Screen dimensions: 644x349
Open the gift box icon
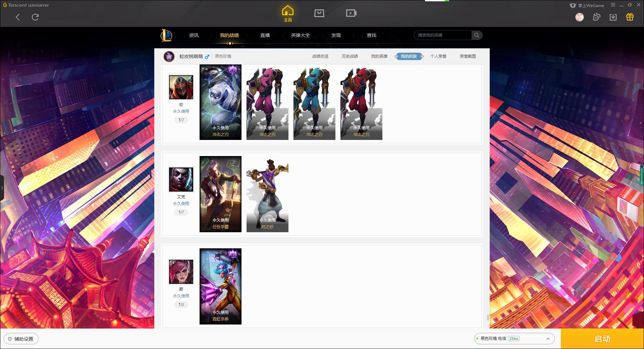[630, 17]
